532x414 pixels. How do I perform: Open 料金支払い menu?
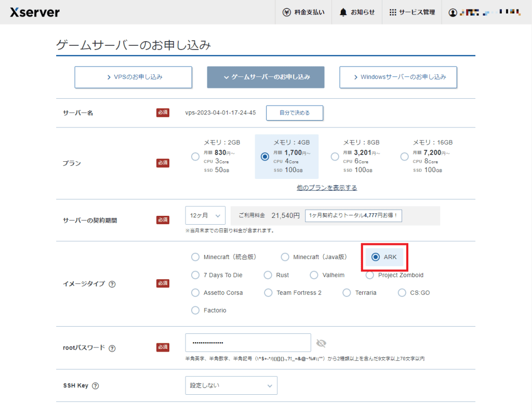pos(303,12)
